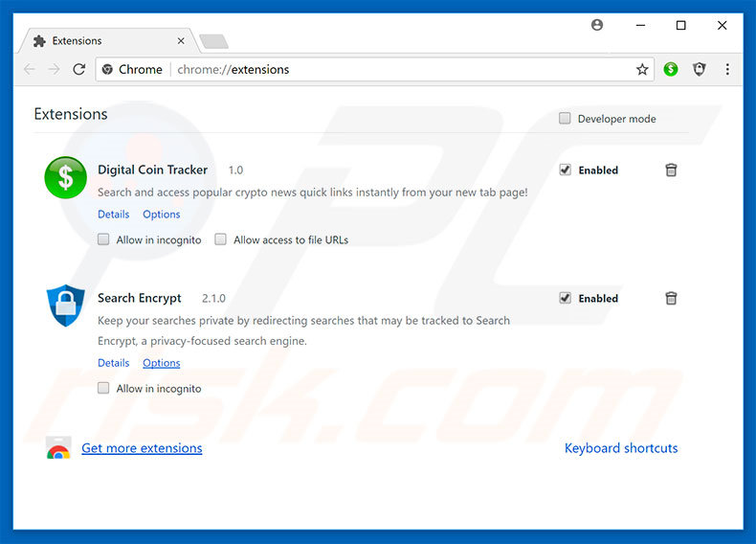Screen dimensions: 756x544
Task: Open Details for Search Encrypt
Action: pyautogui.click(x=113, y=363)
